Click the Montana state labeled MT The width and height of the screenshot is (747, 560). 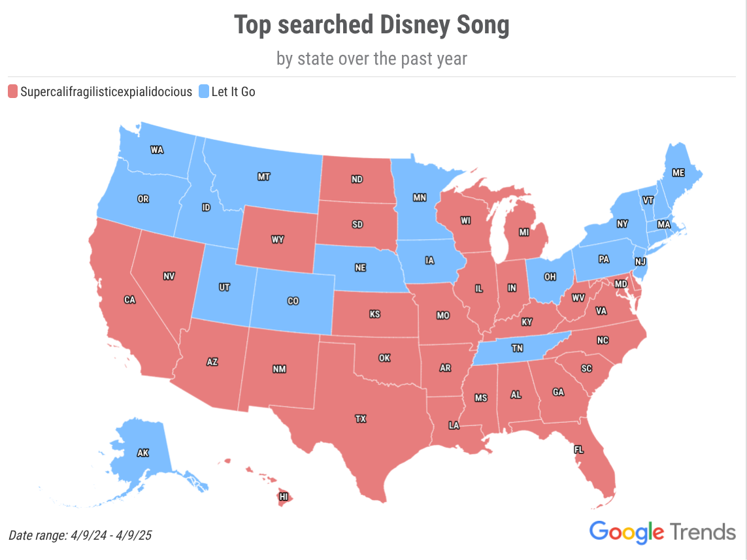tap(264, 176)
